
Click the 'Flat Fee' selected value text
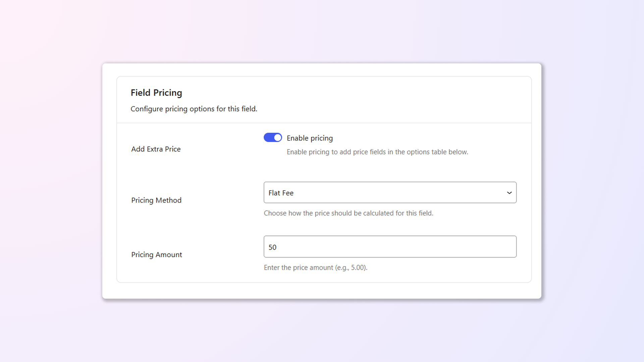[x=281, y=193]
